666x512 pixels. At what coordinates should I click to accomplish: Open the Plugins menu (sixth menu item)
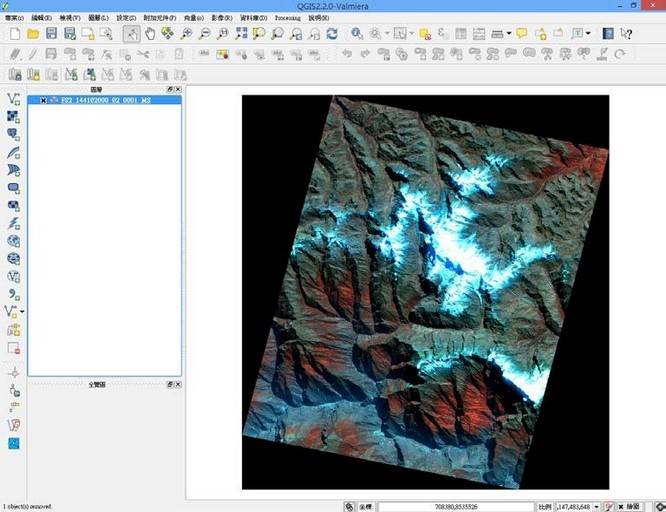click(160, 18)
